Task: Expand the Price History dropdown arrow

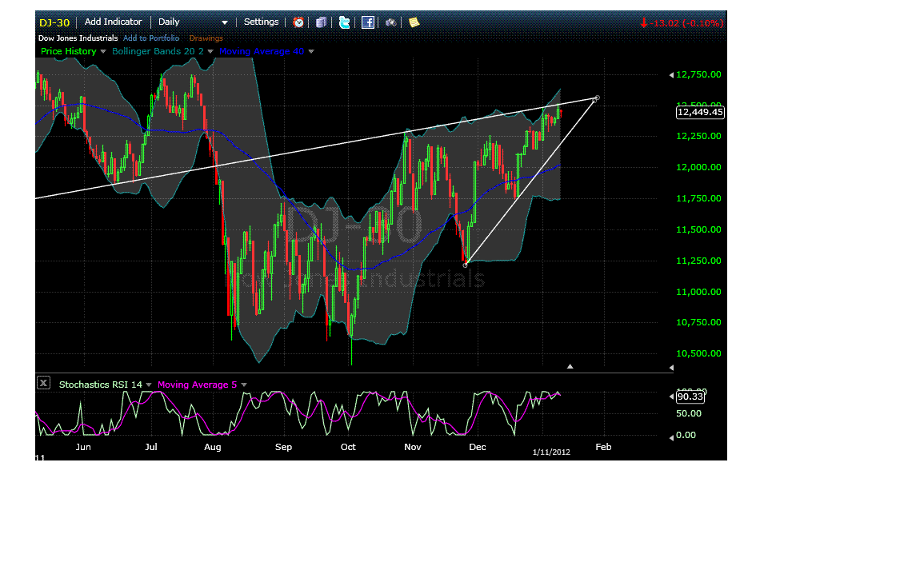Action: click(103, 51)
